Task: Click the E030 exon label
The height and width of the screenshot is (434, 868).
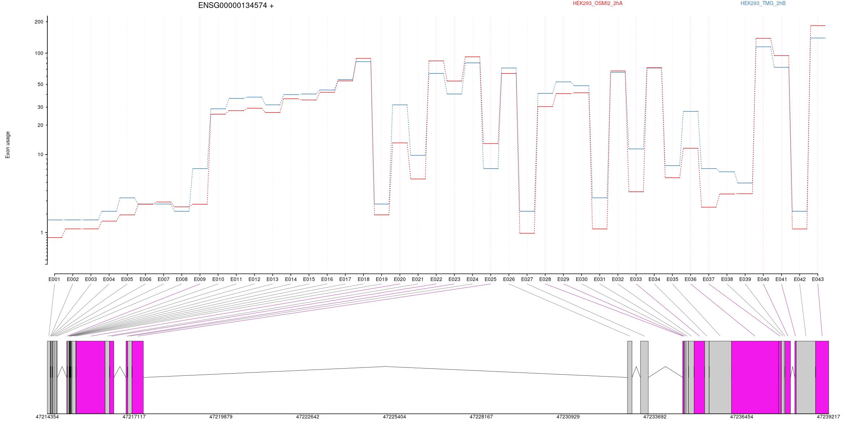Action: coord(582,279)
